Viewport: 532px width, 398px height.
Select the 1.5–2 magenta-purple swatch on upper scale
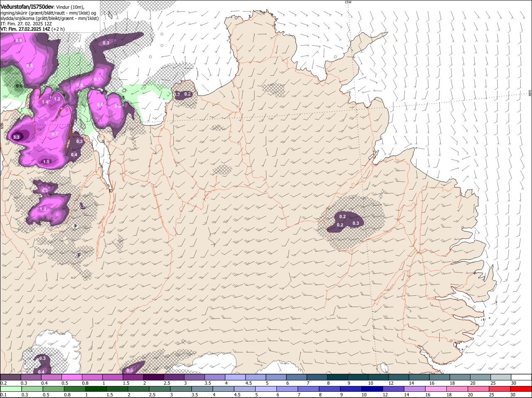pyautogui.click(x=133, y=377)
